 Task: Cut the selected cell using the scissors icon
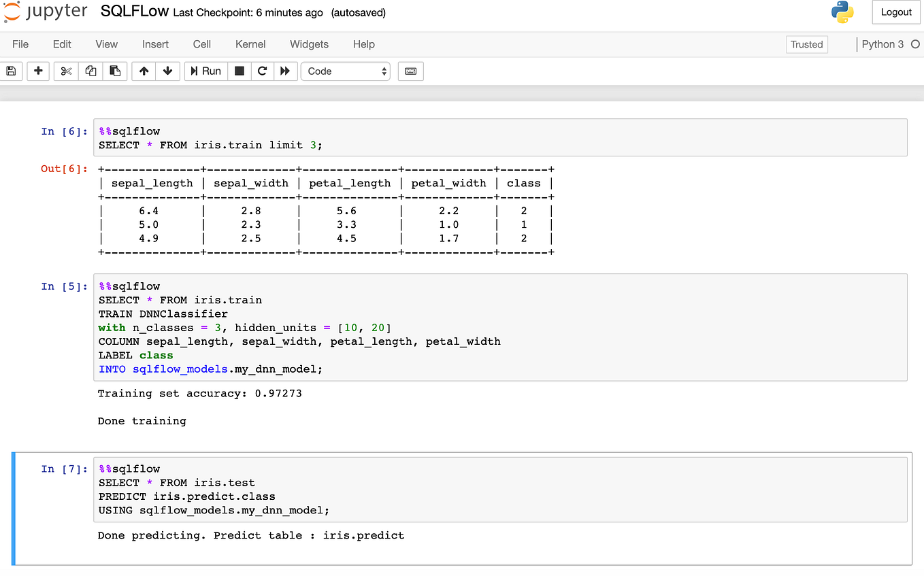tap(65, 71)
